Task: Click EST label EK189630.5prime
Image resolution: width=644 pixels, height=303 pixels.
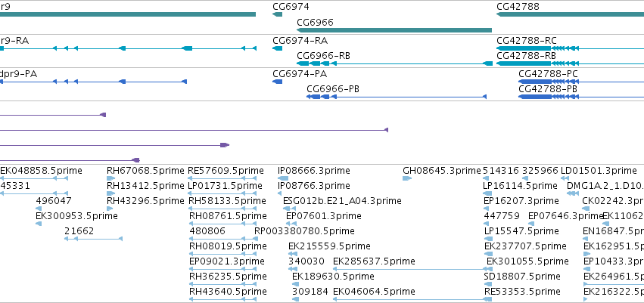Action: (x=333, y=277)
